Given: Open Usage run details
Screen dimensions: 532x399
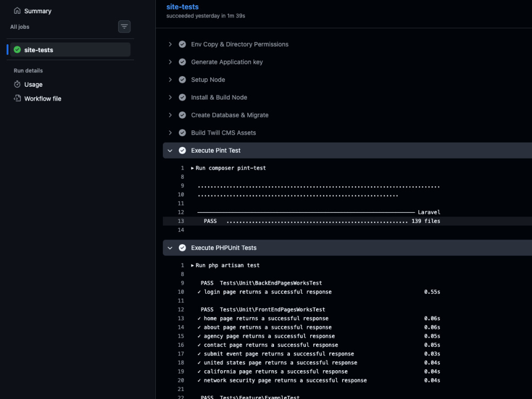Looking at the screenshot, I should pos(33,84).
